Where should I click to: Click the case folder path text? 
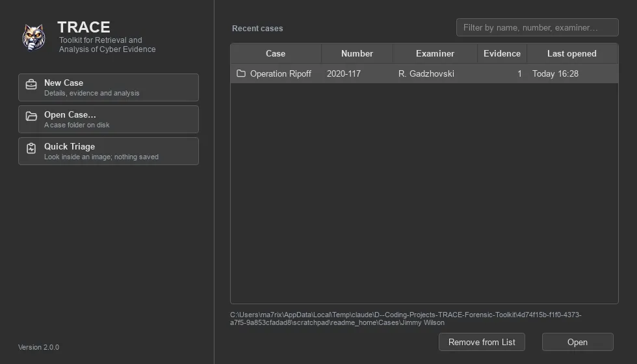pos(406,318)
